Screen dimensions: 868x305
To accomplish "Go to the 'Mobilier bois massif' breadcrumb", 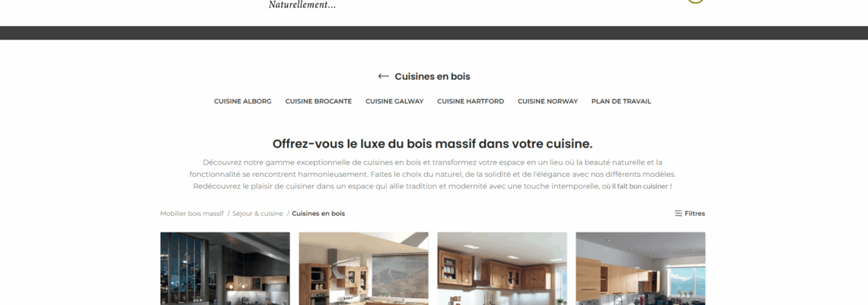I will tap(192, 213).
